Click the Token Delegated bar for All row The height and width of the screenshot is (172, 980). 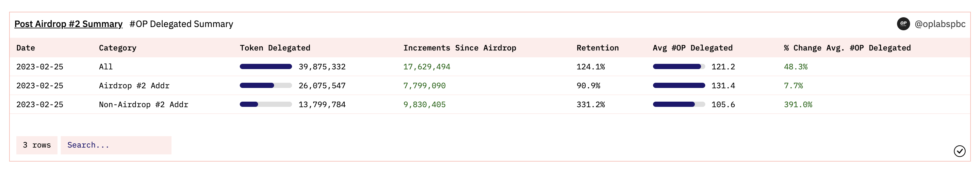point(266,66)
